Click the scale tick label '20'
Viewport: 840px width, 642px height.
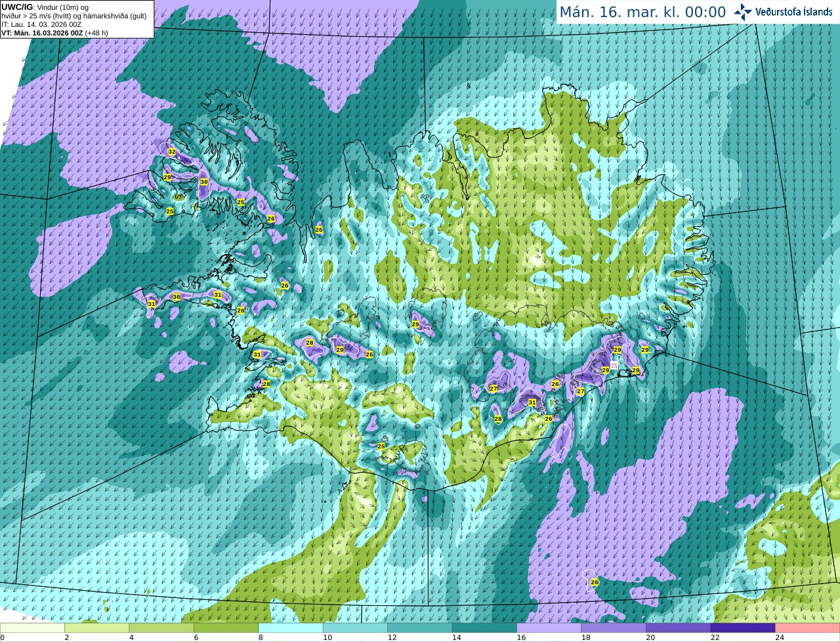click(x=650, y=637)
